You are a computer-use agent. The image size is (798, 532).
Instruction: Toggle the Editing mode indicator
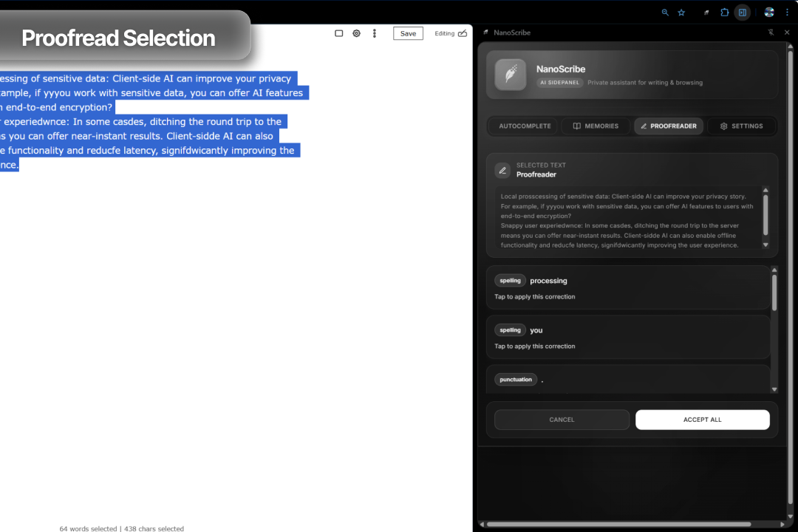pos(451,33)
